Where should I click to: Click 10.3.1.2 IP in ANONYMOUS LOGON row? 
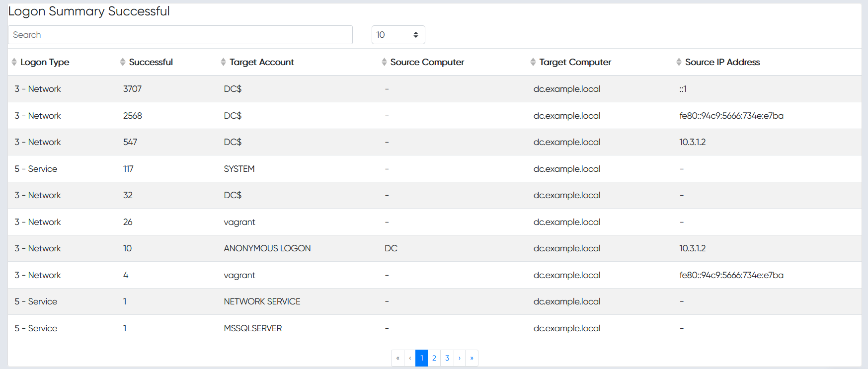point(693,248)
